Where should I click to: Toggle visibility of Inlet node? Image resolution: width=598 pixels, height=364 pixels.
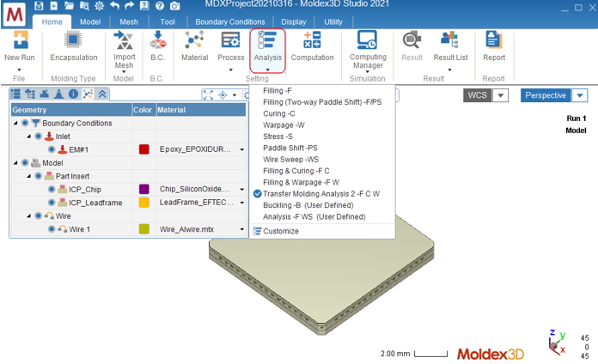(38, 136)
